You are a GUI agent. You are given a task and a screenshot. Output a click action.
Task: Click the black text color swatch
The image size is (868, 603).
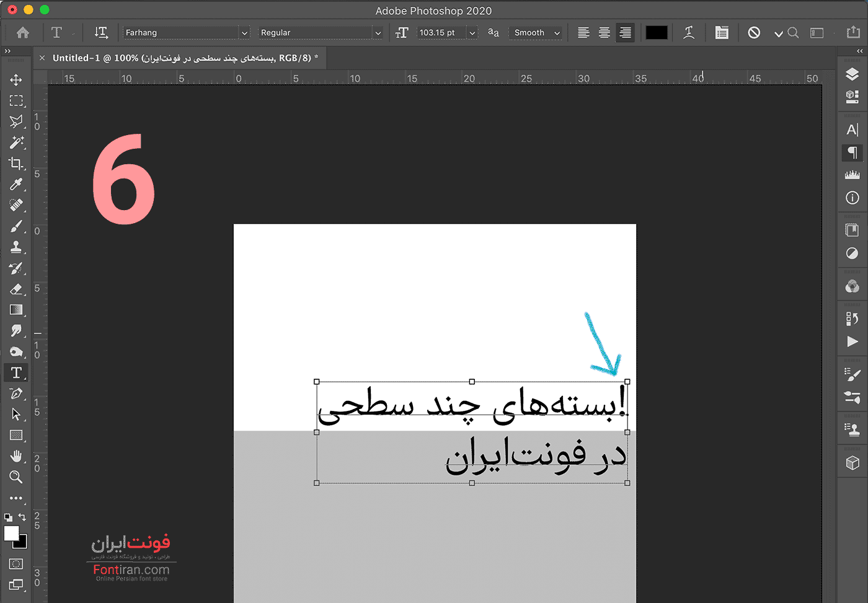tap(656, 33)
